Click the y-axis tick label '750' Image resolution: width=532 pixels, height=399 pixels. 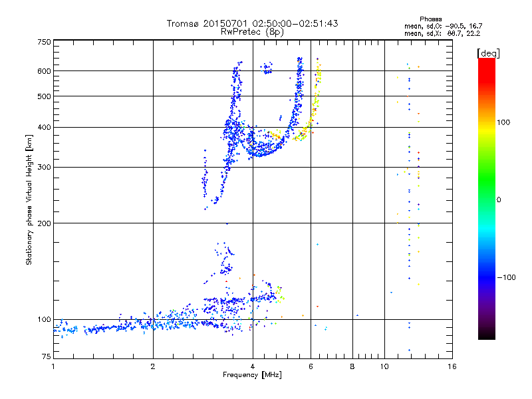(44, 42)
